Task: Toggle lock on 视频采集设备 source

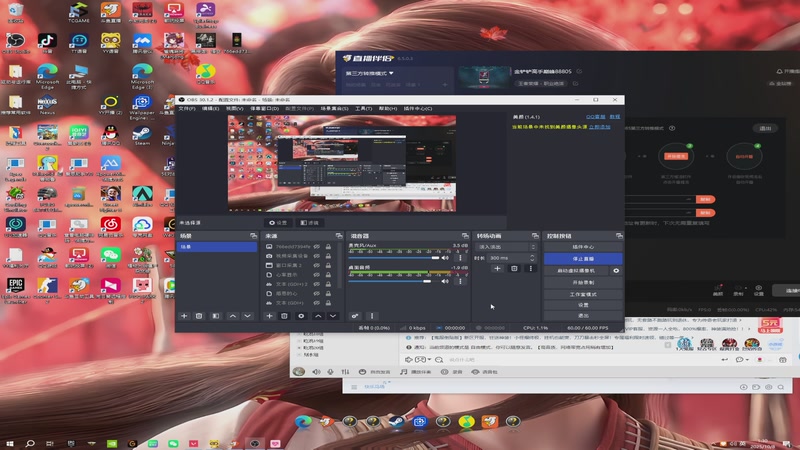Action: (x=329, y=256)
